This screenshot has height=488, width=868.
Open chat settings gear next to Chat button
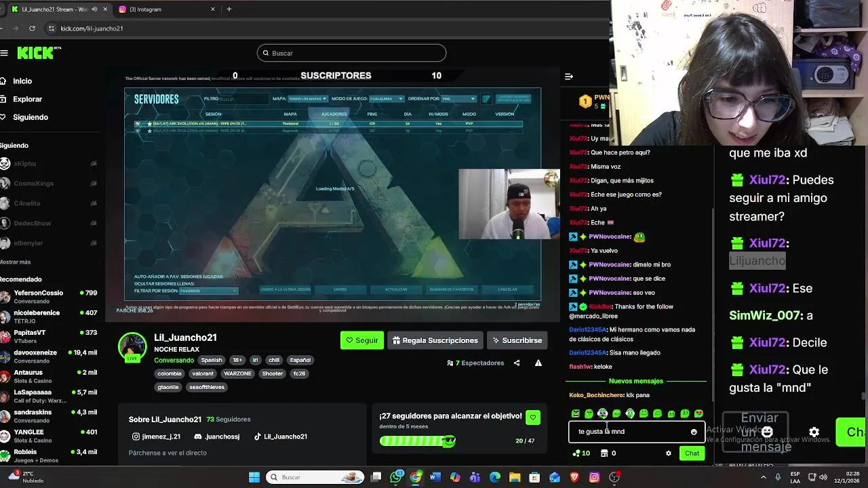[669, 453]
